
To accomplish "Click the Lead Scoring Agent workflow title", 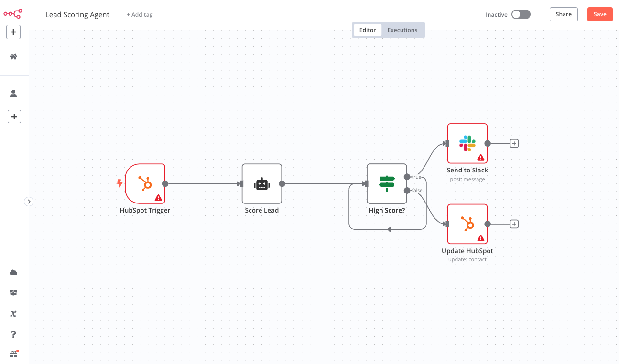I will pyautogui.click(x=77, y=15).
